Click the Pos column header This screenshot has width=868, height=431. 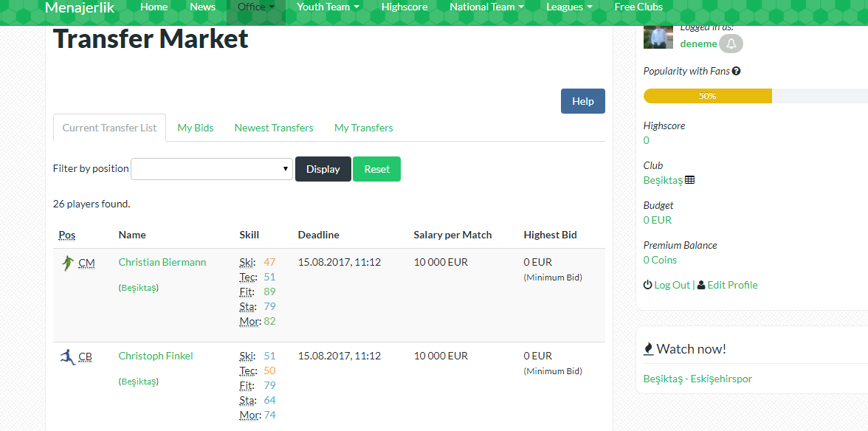67,235
